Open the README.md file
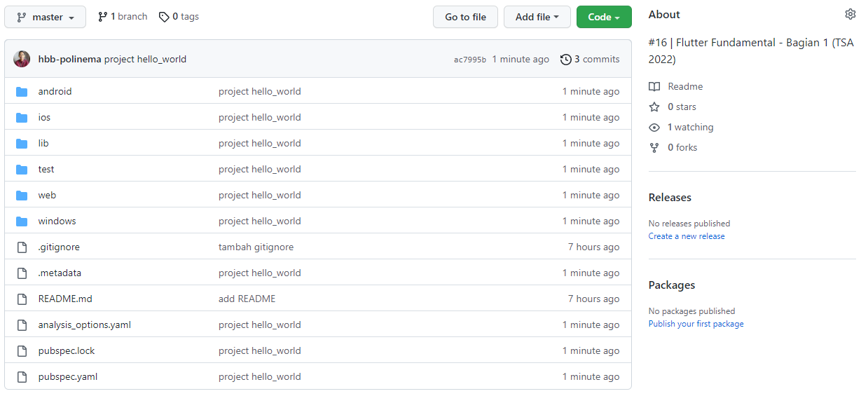The height and width of the screenshot is (396, 868). click(65, 299)
